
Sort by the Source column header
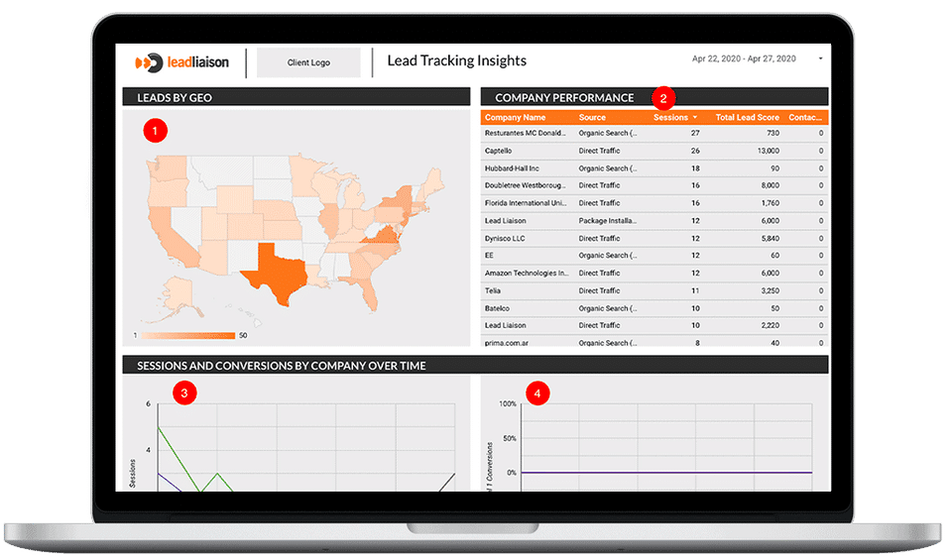click(x=592, y=118)
